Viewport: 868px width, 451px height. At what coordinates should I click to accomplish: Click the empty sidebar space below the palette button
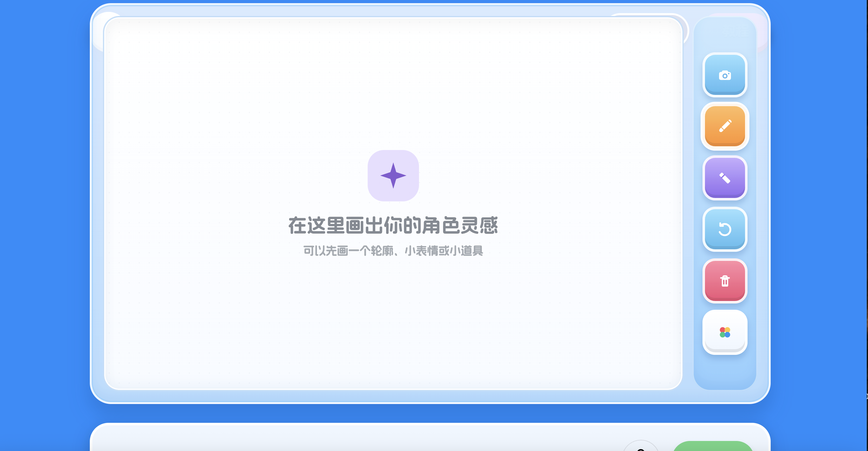[725, 371]
